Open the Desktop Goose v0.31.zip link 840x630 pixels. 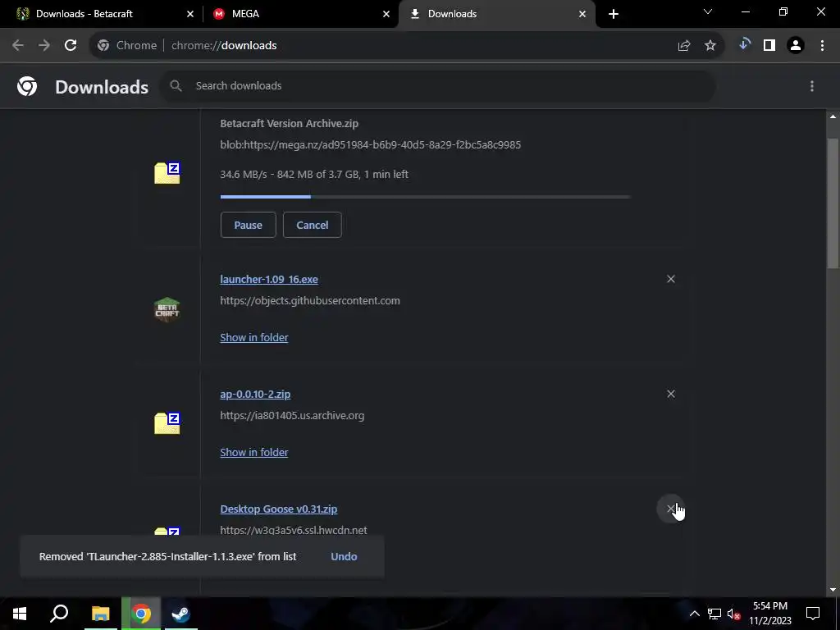[x=279, y=509]
